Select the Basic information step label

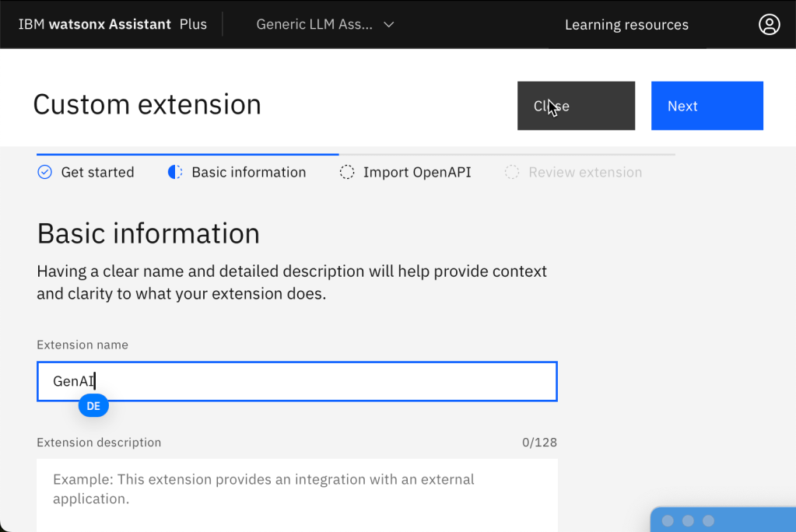(x=248, y=172)
